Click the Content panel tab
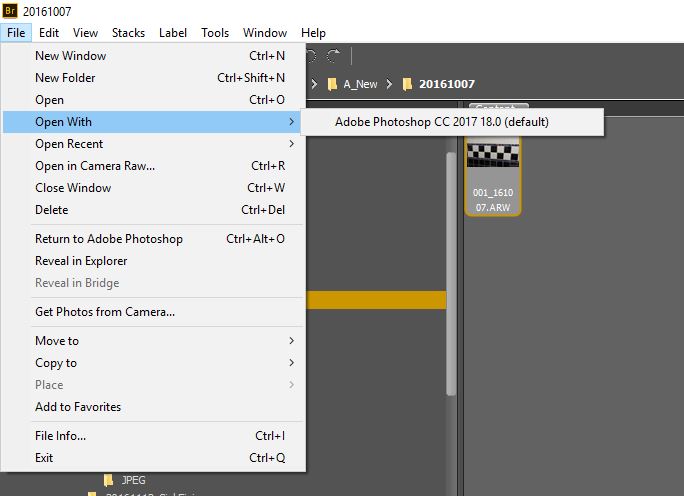The image size is (684, 496). (x=499, y=106)
